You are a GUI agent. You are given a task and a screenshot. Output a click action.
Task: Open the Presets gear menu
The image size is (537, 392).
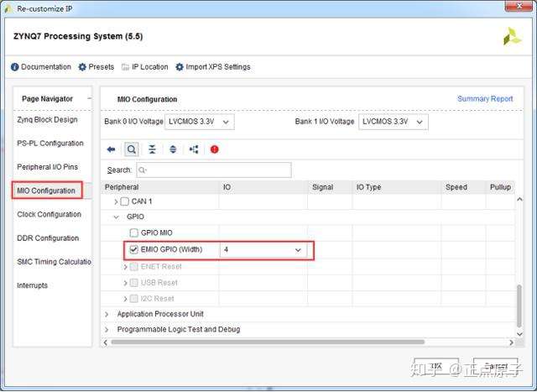(x=96, y=67)
